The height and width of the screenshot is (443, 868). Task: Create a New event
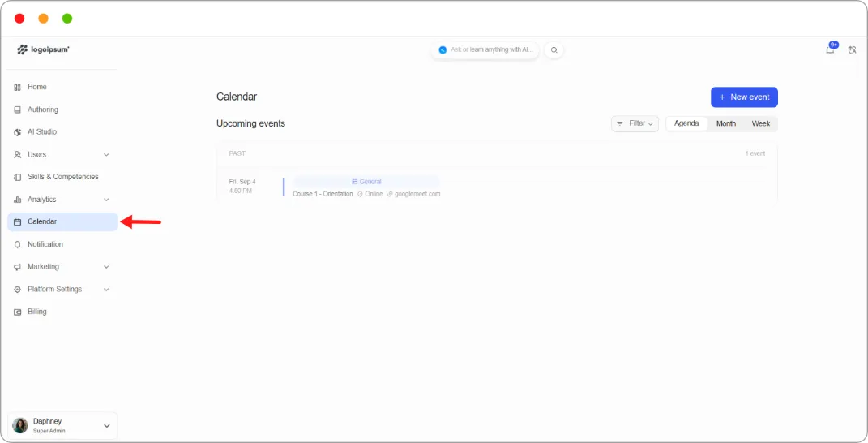click(x=744, y=97)
